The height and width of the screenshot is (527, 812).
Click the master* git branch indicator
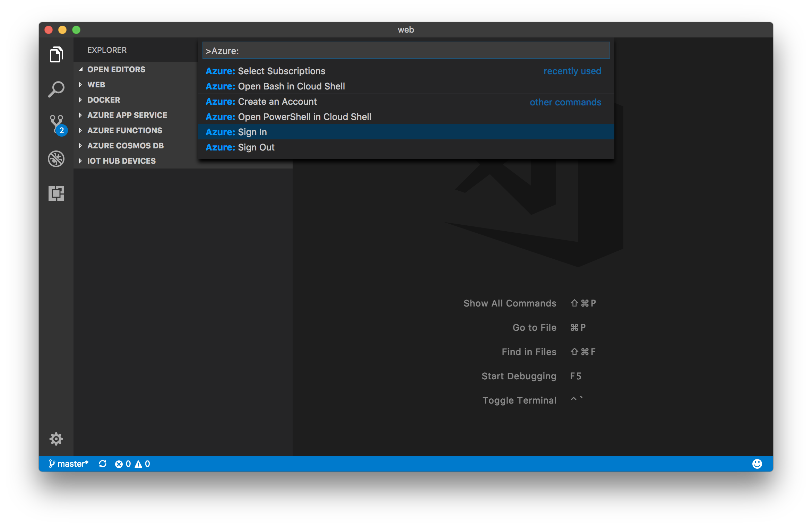69,464
